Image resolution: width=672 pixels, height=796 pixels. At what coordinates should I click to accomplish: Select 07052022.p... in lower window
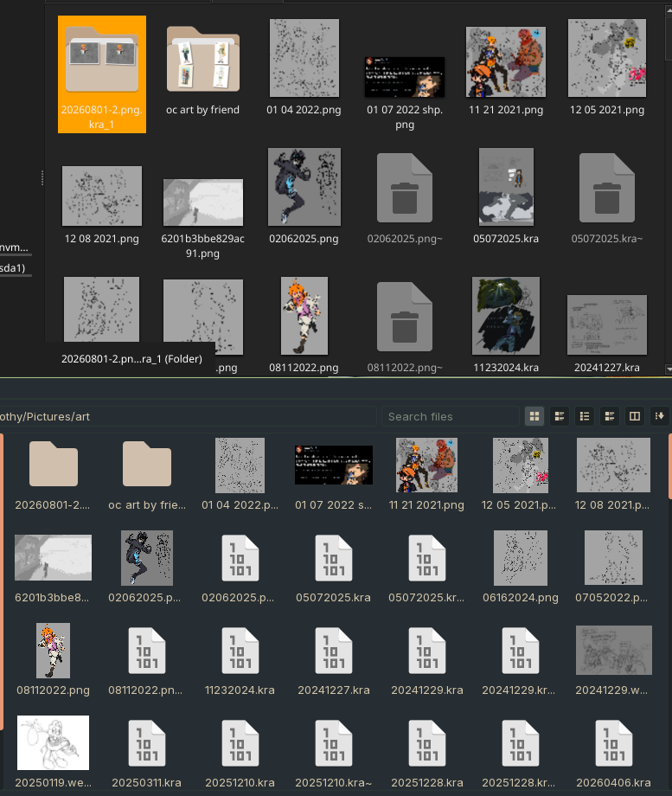[x=614, y=558]
